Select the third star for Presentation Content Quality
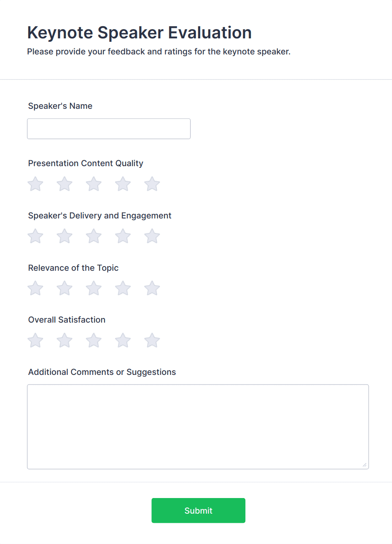The height and width of the screenshot is (544, 392). click(x=93, y=184)
